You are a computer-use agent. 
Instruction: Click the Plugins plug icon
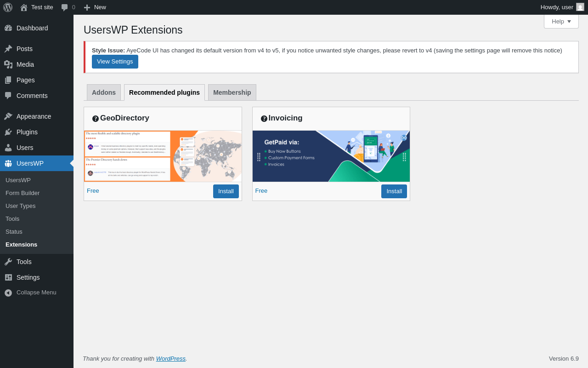(8, 132)
